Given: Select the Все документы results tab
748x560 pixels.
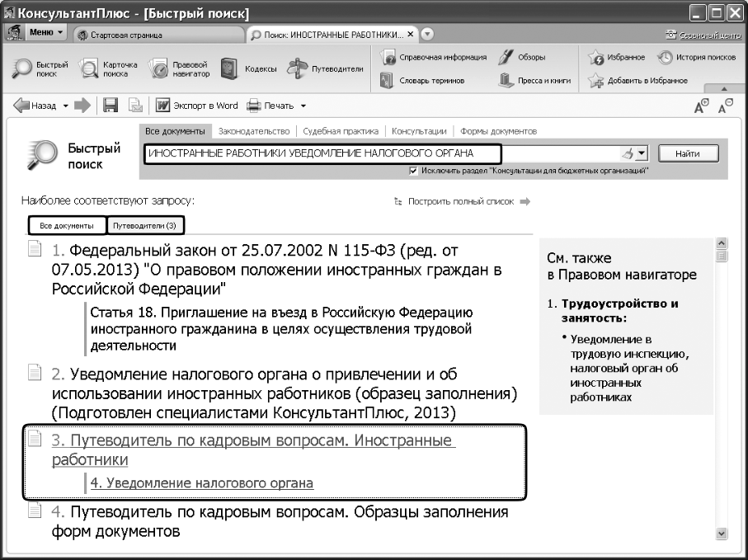Looking at the screenshot, I should pyautogui.click(x=67, y=226).
